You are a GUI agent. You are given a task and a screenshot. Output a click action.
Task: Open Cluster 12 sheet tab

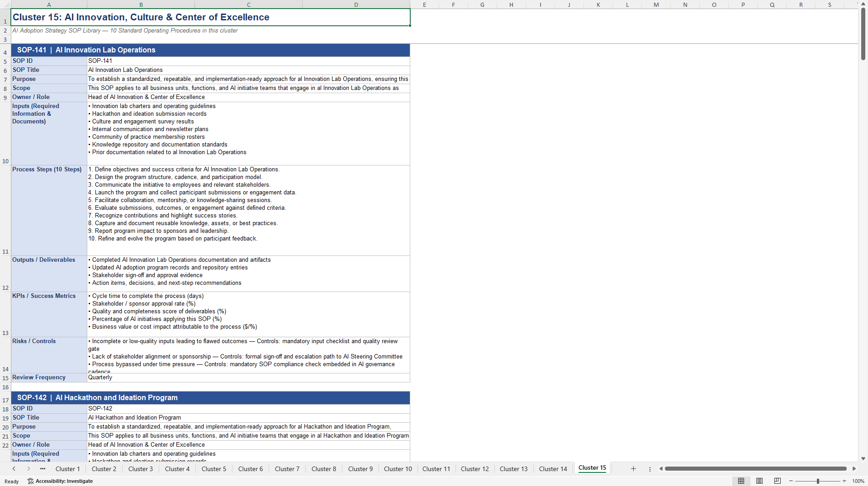tap(475, 469)
